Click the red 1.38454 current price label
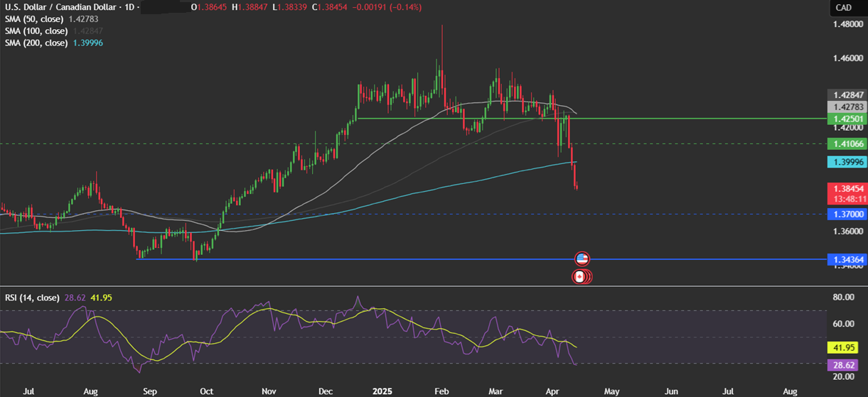The width and height of the screenshot is (868, 397). [x=847, y=189]
